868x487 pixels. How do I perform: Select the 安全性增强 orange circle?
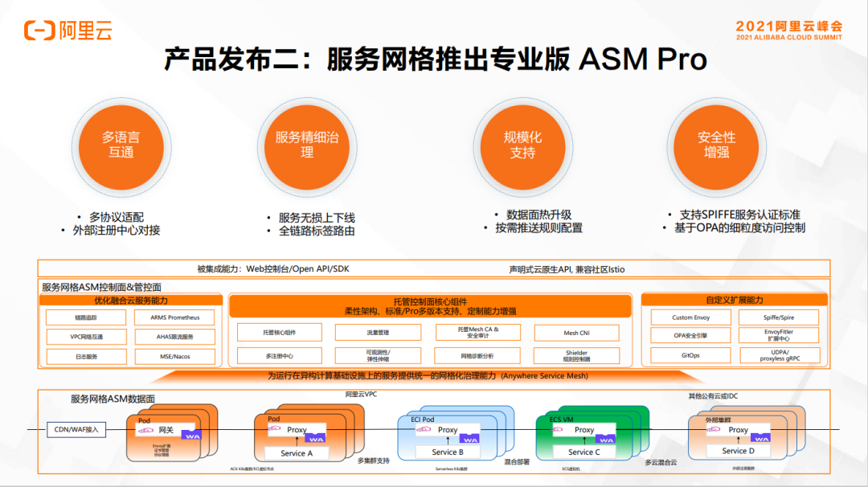click(x=716, y=147)
